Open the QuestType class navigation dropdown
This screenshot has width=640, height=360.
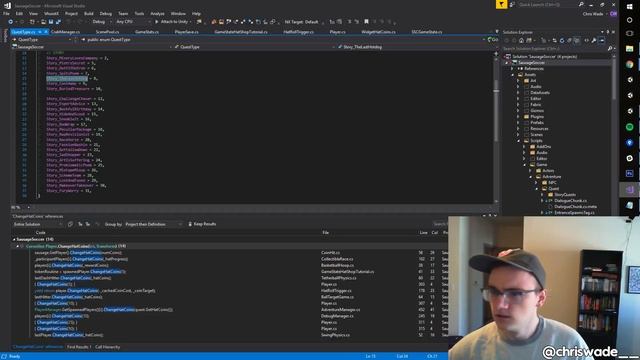click(254, 47)
